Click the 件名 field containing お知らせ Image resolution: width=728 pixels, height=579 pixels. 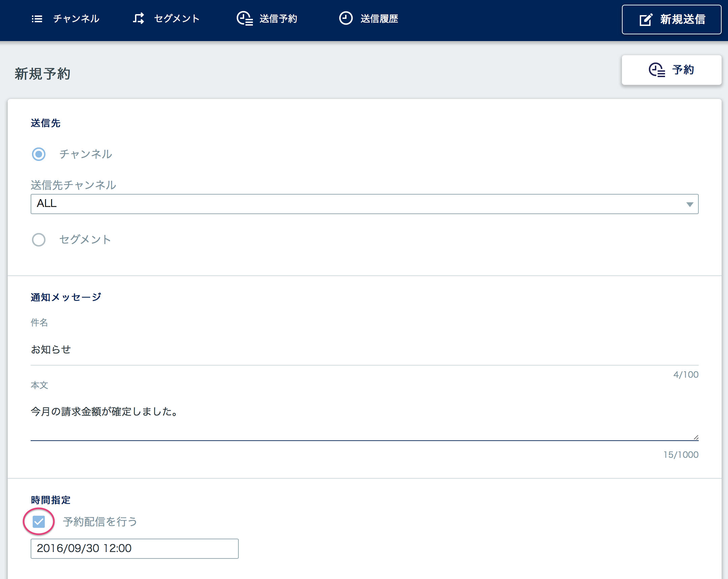point(364,350)
